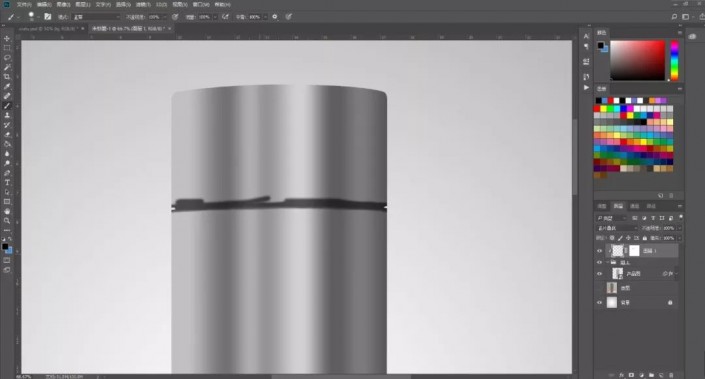
Task: Add a layer mask from the Layers panel footer
Action: 631,375
